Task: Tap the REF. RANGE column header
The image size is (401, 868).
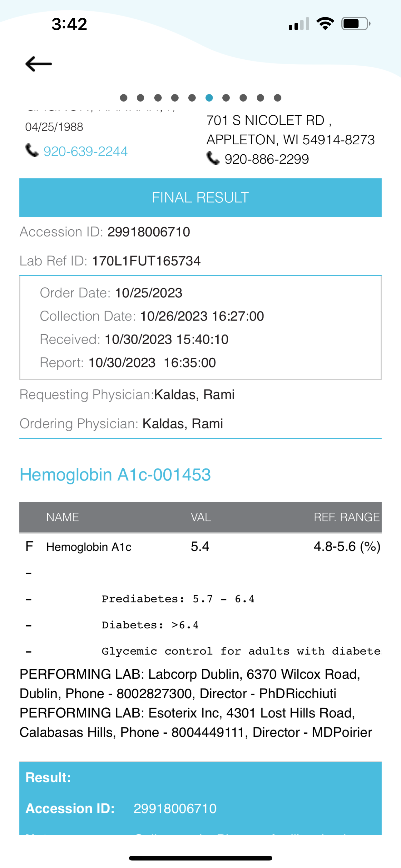Action: (x=346, y=517)
